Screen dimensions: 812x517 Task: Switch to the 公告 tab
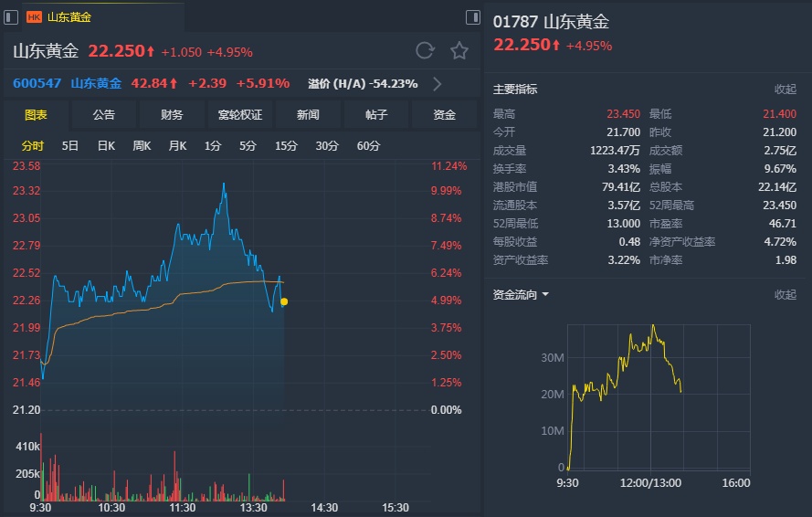click(x=103, y=115)
